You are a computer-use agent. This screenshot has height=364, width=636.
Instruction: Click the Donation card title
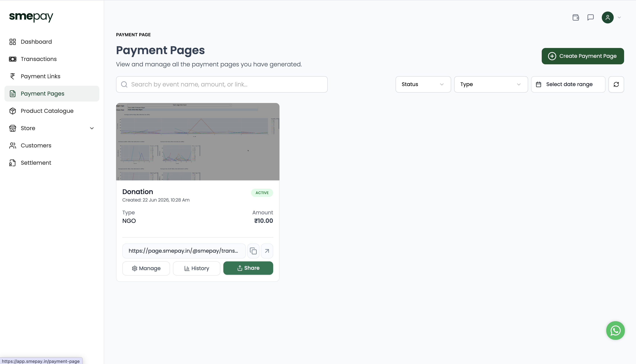pos(137,192)
